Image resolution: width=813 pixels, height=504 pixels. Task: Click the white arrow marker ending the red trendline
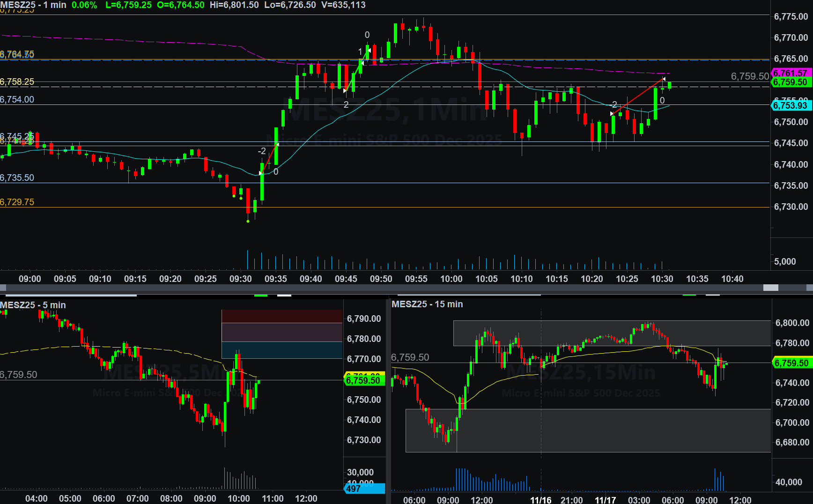(664, 79)
